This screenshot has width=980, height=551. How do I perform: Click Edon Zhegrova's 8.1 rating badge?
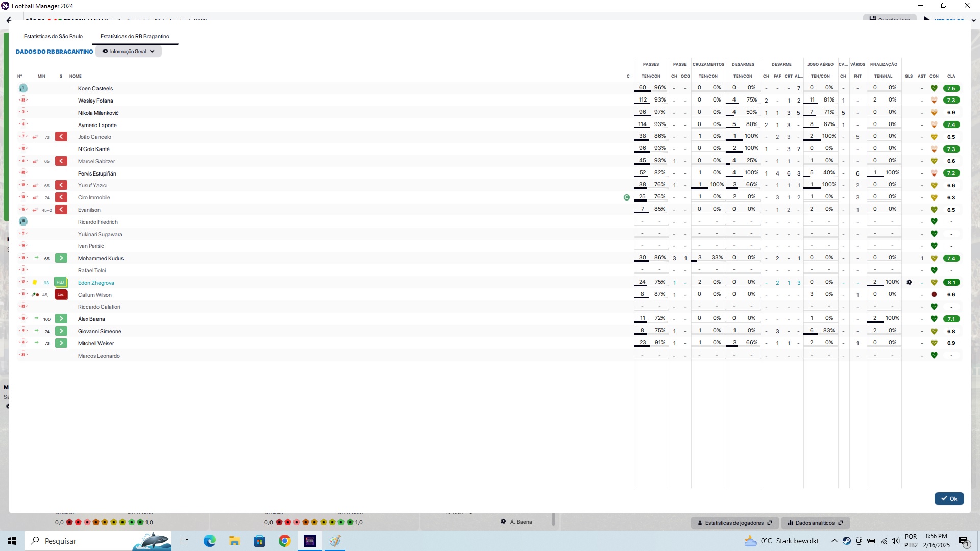tap(951, 283)
